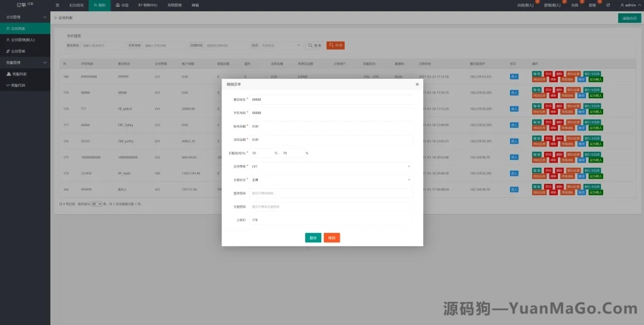Image resolution: width=644 pixels, height=325 pixels.
Task: Click the breadcrumb 会员列表 above the table
Action: click(x=65, y=18)
